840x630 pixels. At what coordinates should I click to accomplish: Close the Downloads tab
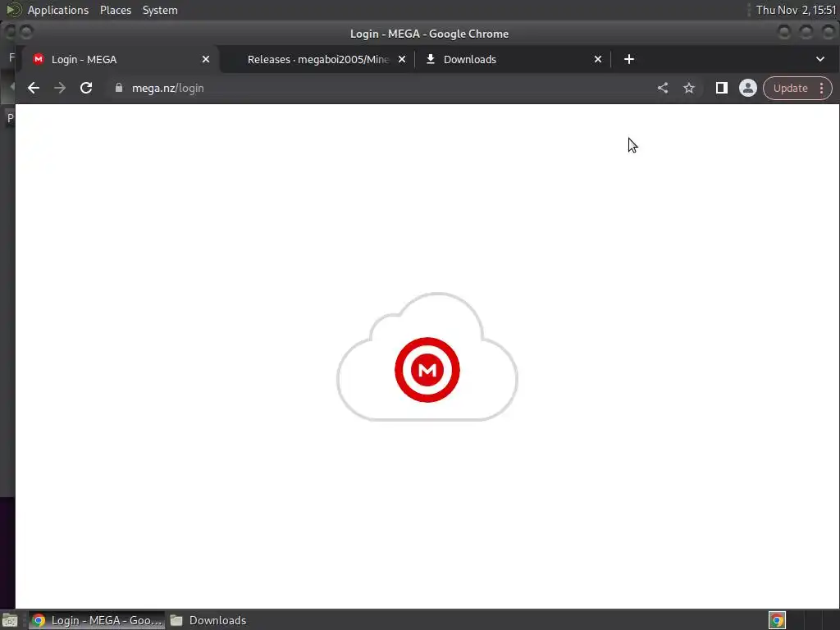pyautogui.click(x=598, y=59)
